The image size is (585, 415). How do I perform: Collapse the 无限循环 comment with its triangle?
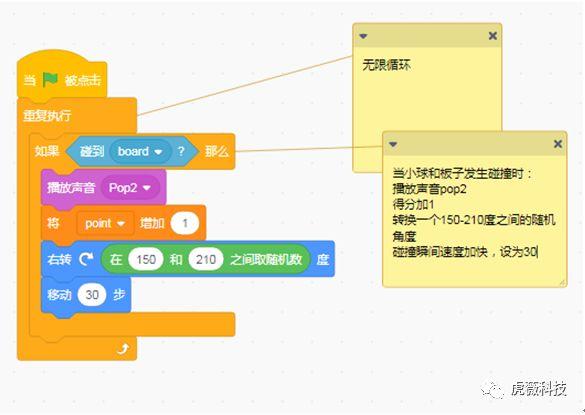pyautogui.click(x=363, y=36)
